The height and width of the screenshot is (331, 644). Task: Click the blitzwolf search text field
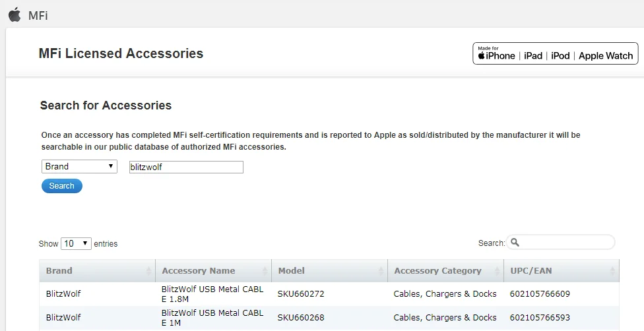pyautogui.click(x=186, y=167)
